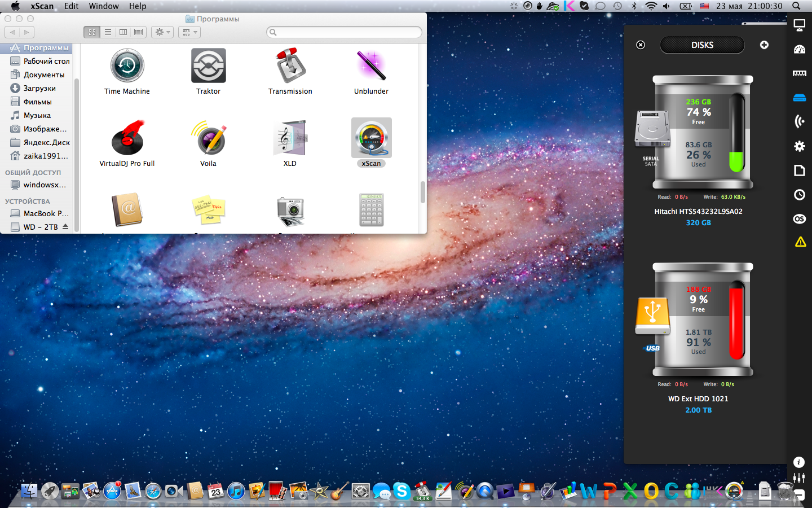Eject the WD - 2TB drive
Image resolution: width=812 pixels, height=508 pixels.
pos(65,227)
